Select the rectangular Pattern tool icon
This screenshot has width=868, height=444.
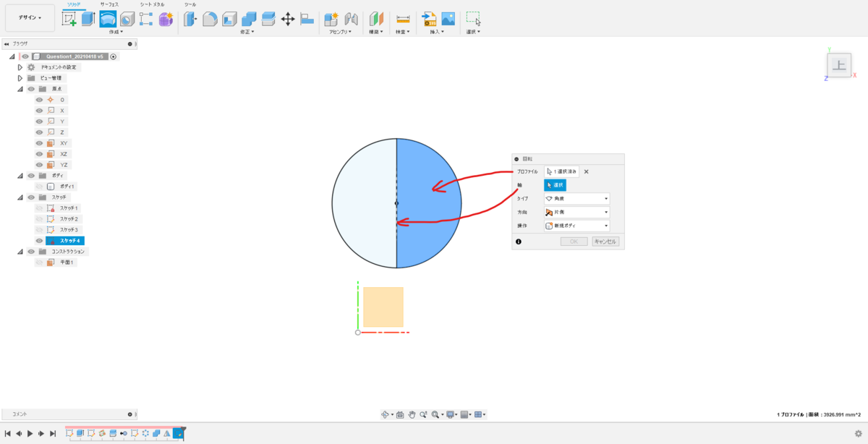coord(146,19)
